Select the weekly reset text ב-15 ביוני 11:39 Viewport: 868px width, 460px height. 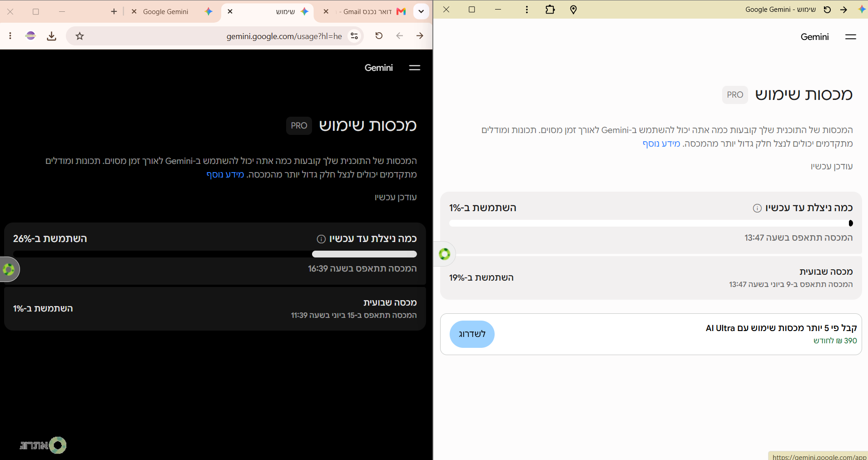354,315
